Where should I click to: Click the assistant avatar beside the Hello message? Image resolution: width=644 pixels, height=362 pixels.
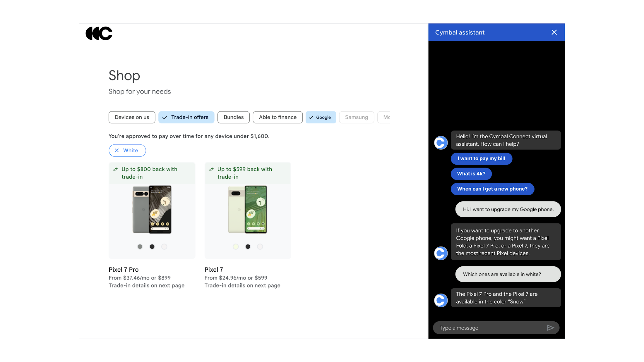pos(441,143)
